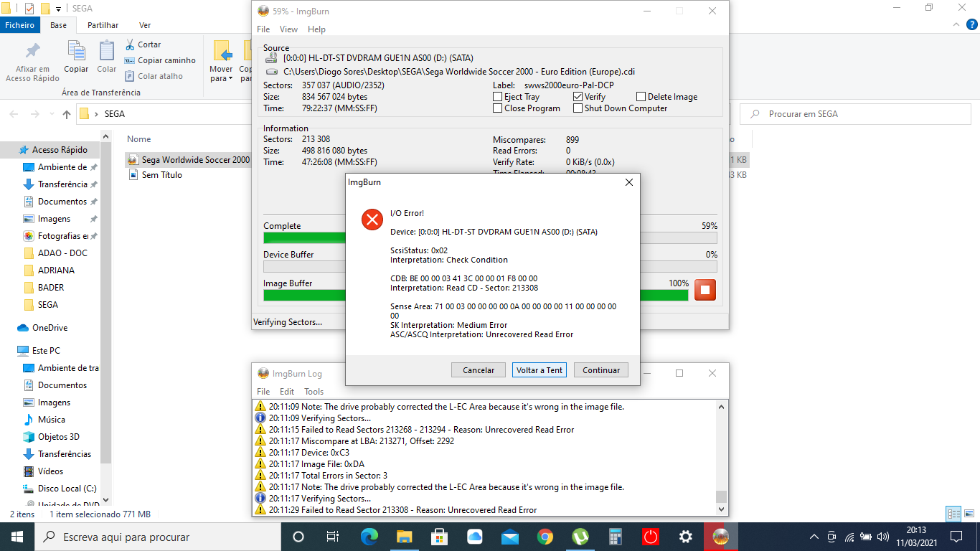
Task: Select the Sem Título file
Action: [x=161, y=175]
